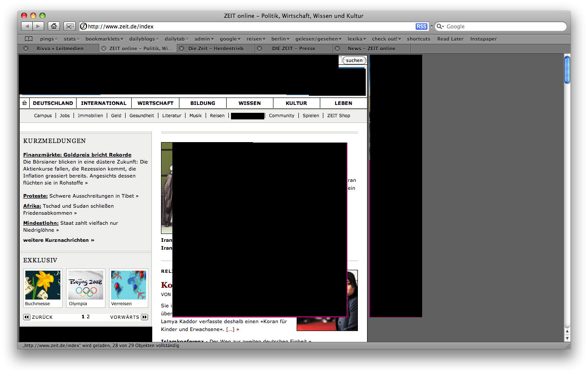
Task: Open the ZEIT Shop link
Action: [339, 115]
